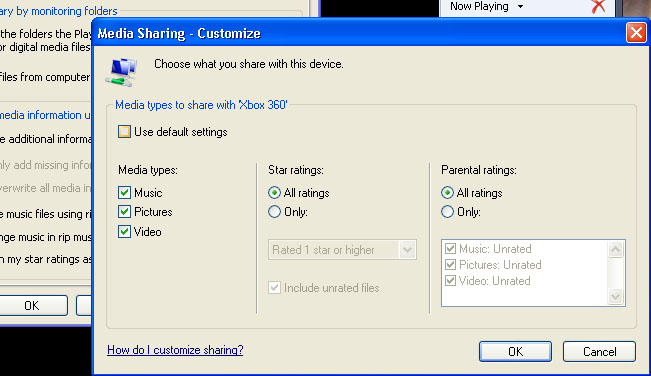This screenshot has width=651, height=376.
Task: Click the parental ratings list scroll up arrow
Action: click(x=615, y=249)
